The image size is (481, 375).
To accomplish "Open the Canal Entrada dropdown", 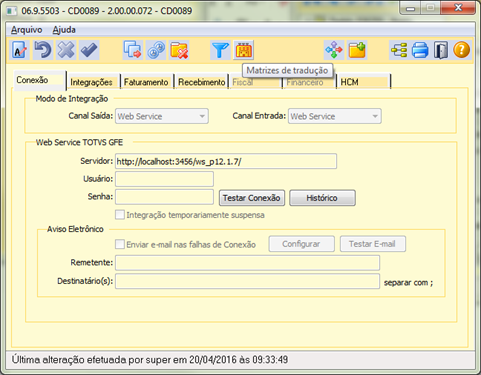I will (x=335, y=116).
